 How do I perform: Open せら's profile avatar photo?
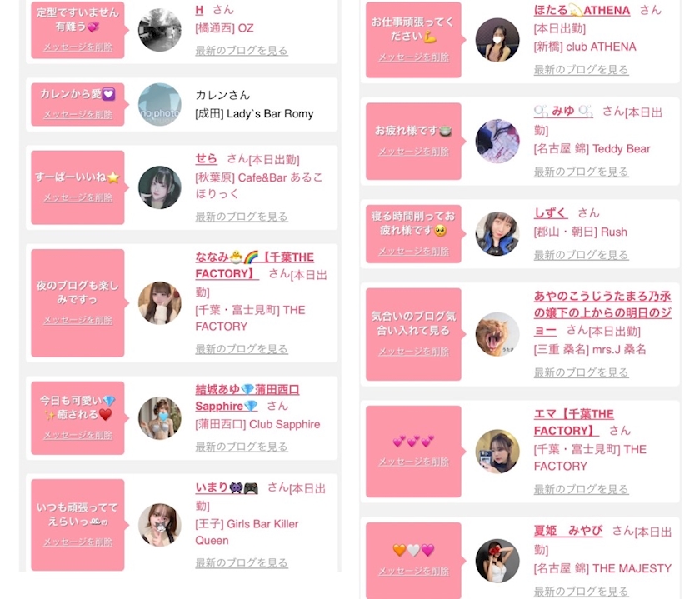(x=160, y=187)
